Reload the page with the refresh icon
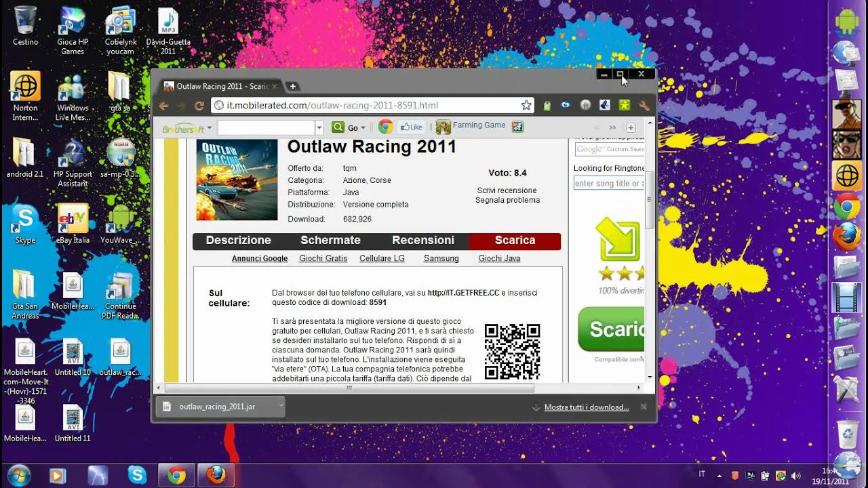Image resolution: width=868 pixels, height=488 pixels. tap(199, 106)
